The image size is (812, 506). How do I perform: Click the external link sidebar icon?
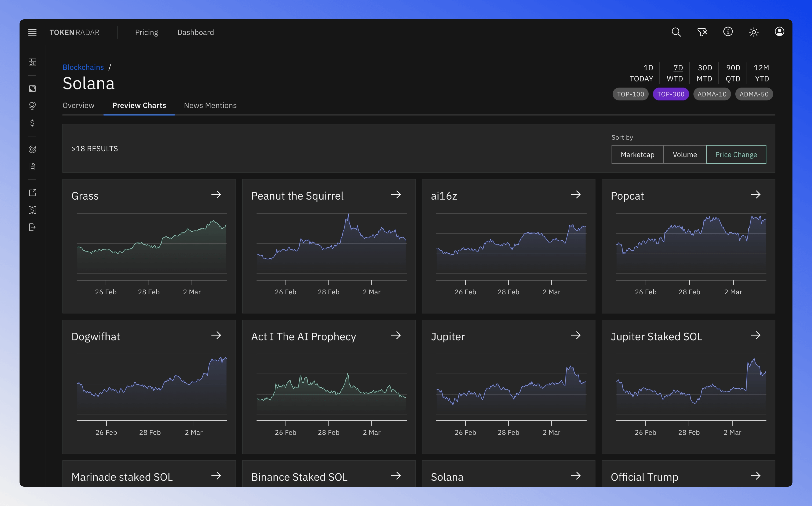32,193
